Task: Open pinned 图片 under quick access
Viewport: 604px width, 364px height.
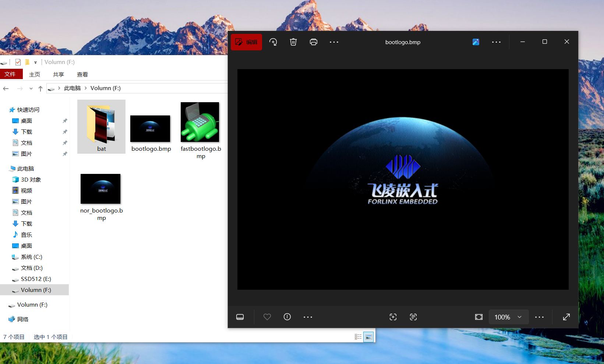Action: (27, 154)
